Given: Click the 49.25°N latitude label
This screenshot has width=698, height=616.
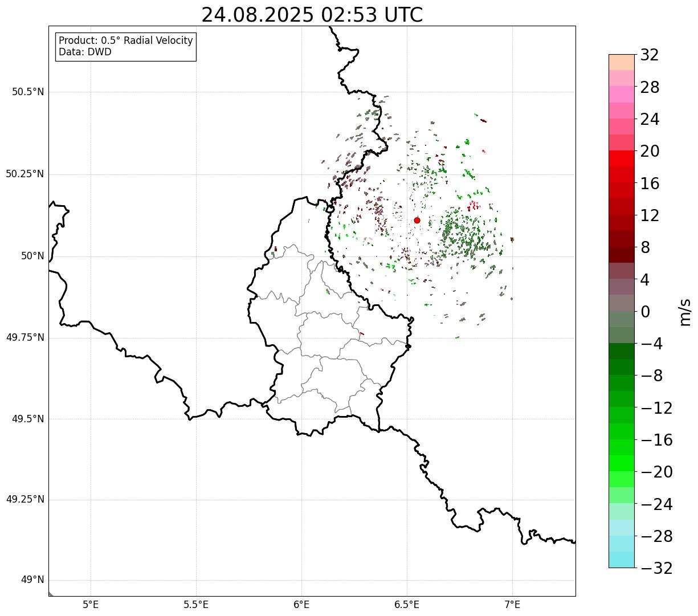Looking at the screenshot, I should tap(25, 499).
